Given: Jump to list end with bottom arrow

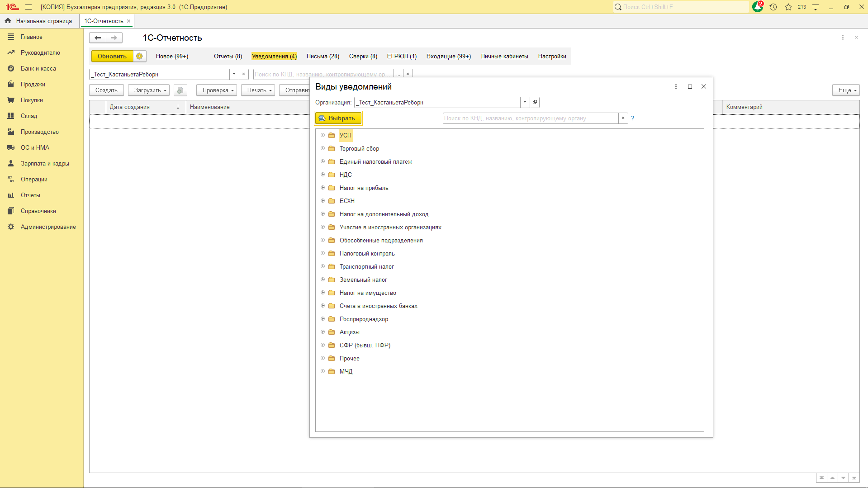Looking at the screenshot, I should (x=854, y=478).
